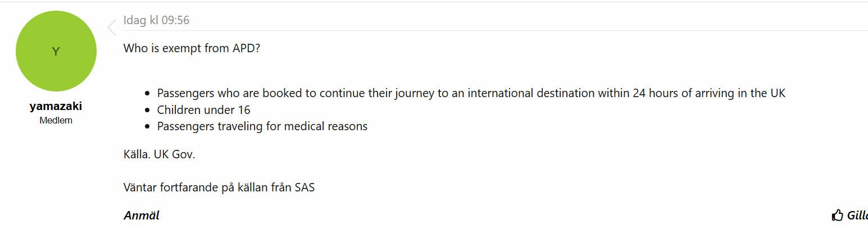Select the "Children under 16" bullet text
Screen dimensions: 868x229
(x=203, y=110)
